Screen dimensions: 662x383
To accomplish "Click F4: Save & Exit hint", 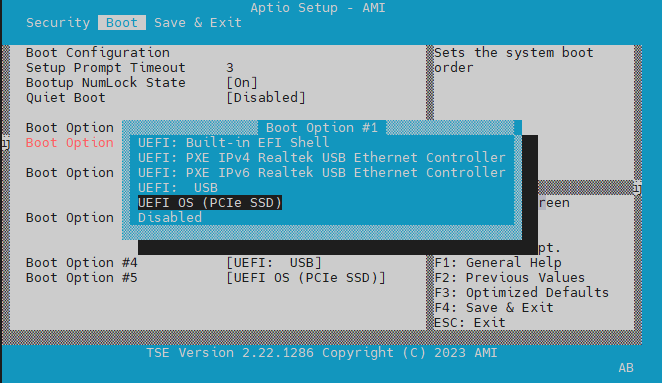I will point(494,307).
